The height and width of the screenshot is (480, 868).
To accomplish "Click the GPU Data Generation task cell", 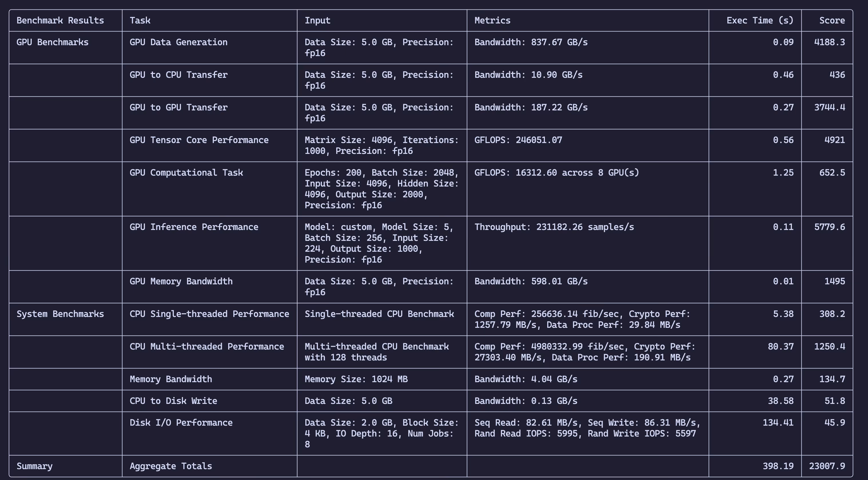I will [178, 42].
